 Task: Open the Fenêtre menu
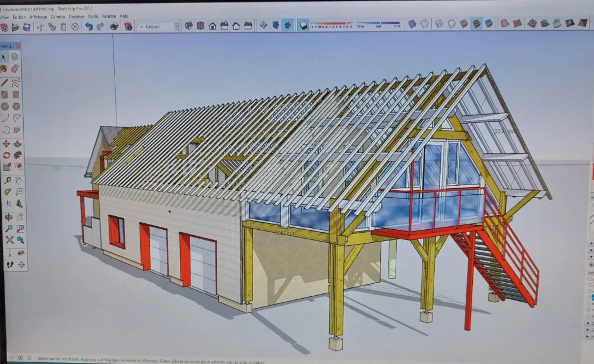[109, 17]
